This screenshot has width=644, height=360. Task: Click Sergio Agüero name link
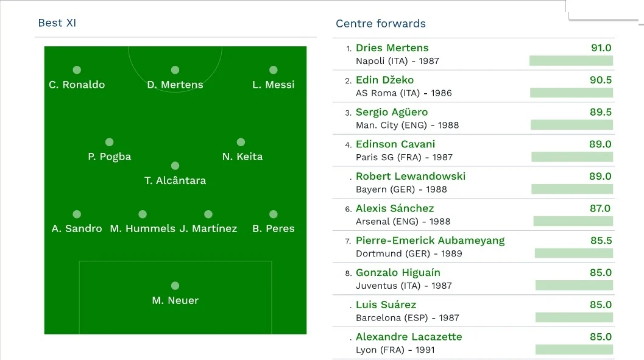coord(391,112)
